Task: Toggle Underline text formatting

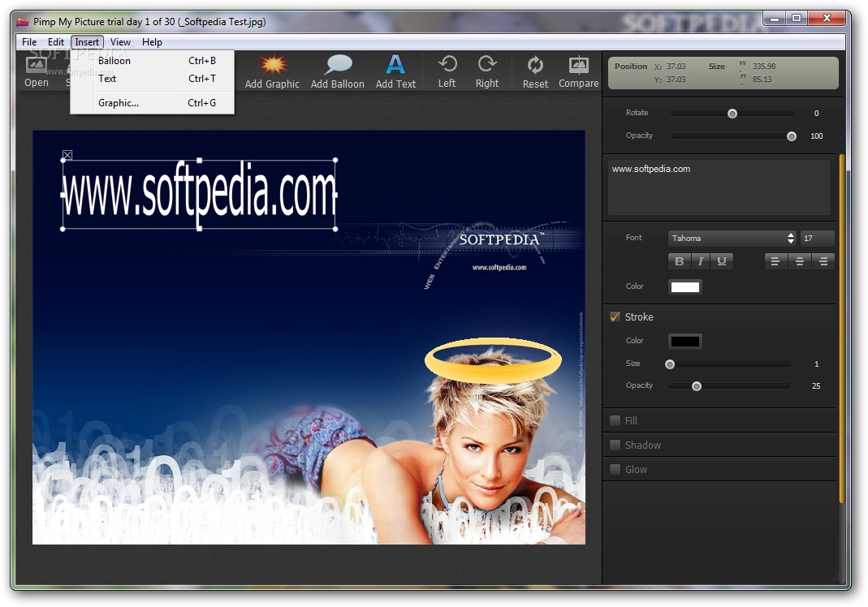Action: 722,261
